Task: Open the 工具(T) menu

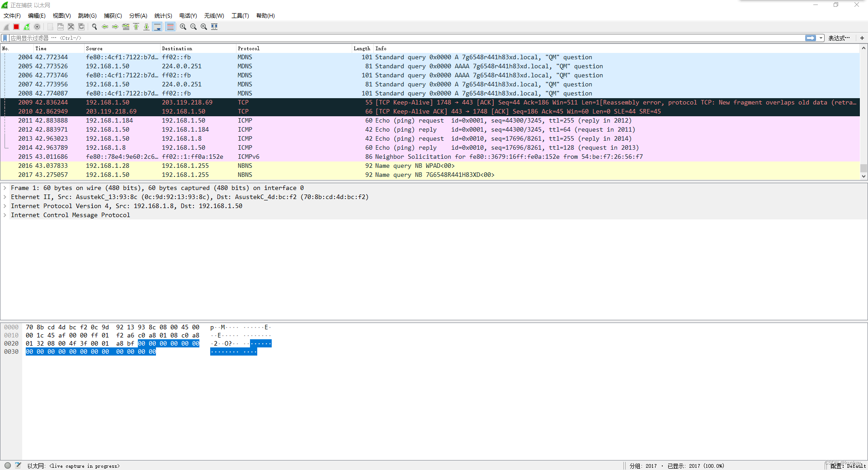Action: click(x=241, y=16)
